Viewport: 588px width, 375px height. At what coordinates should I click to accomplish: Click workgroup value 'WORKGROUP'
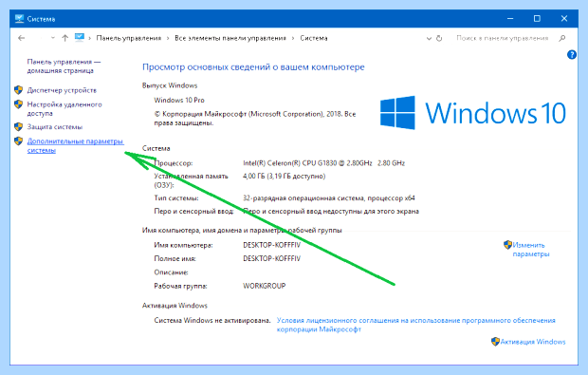(x=265, y=286)
